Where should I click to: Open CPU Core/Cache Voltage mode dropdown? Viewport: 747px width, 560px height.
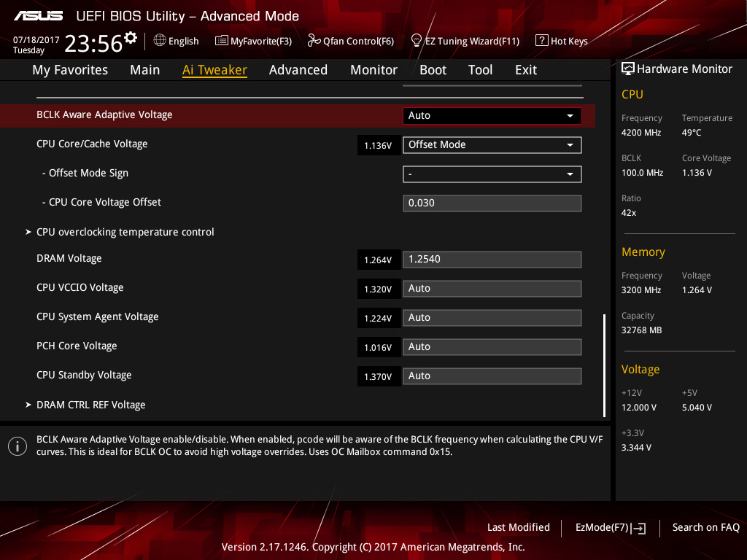click(x=492, y=144)
